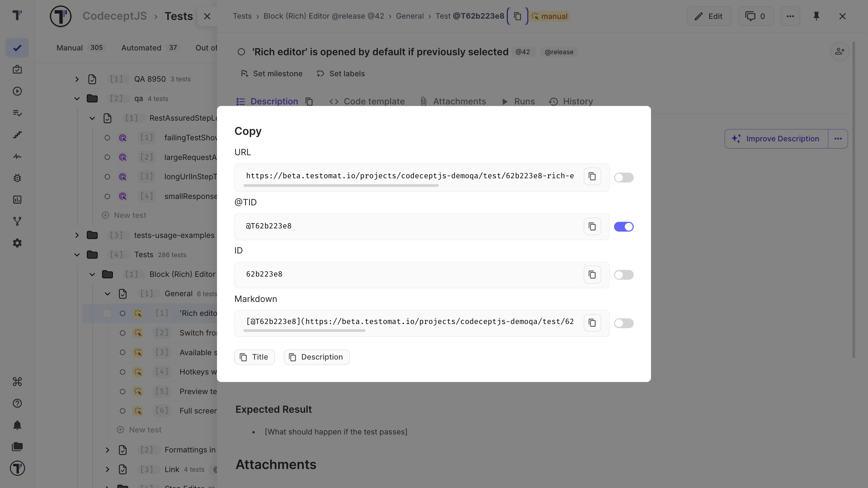Image resolution: width=868 pixels, height=488 pixels.
Task: Copy the ID 62b223e8 icon
Action: click(592, 274)
